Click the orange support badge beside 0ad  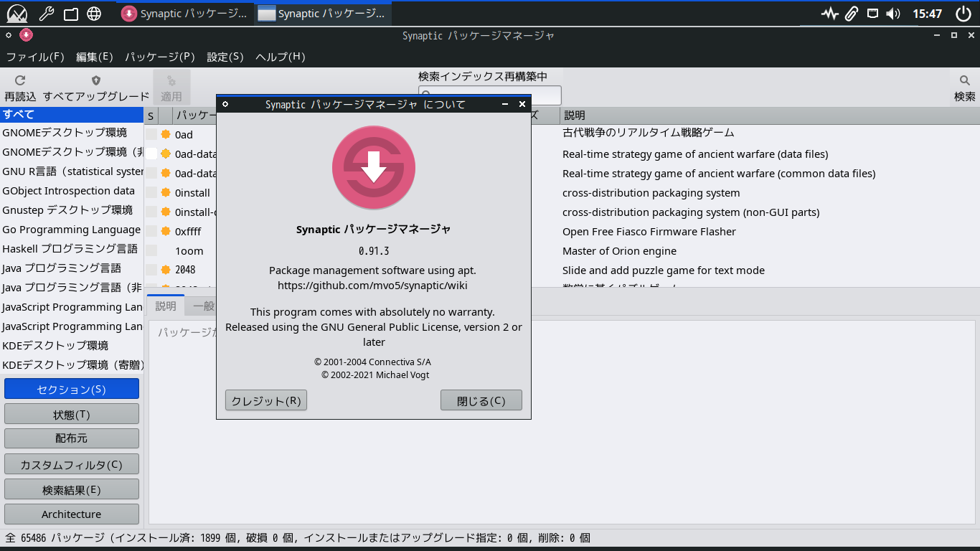pyautogui.click(x=166, y=134)
